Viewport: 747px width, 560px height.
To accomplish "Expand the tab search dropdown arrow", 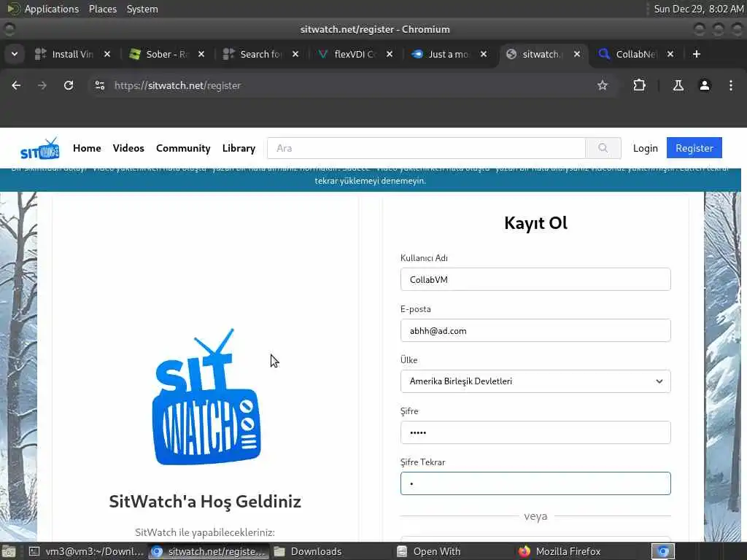I will 15,54.
